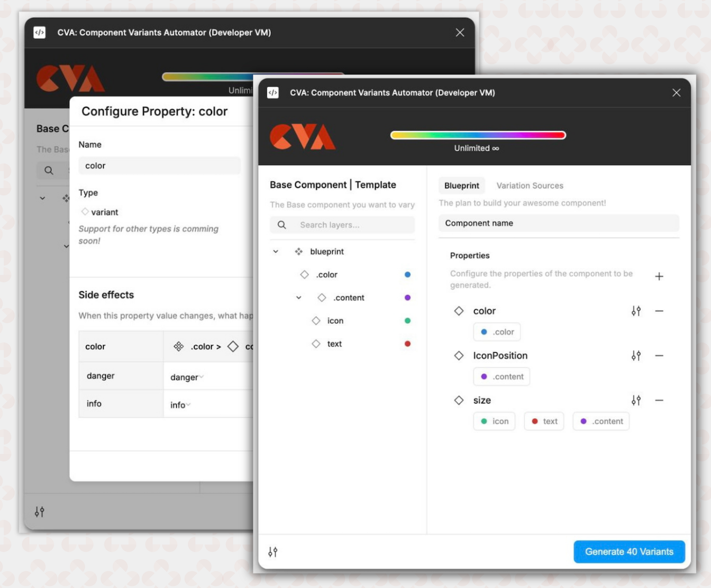Open the adjustment sliders beside the color property
Screen dimensions: 711x588
coord(636,311)
